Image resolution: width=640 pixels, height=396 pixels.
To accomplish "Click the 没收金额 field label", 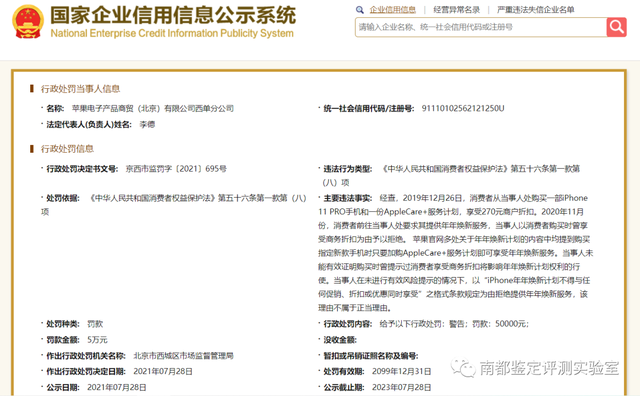I will 340,340.
